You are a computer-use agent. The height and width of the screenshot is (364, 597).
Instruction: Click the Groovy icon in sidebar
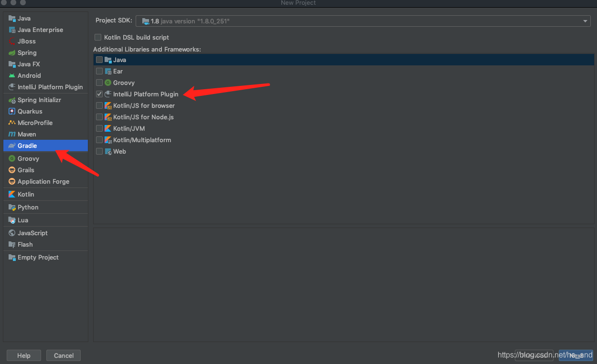12,158
